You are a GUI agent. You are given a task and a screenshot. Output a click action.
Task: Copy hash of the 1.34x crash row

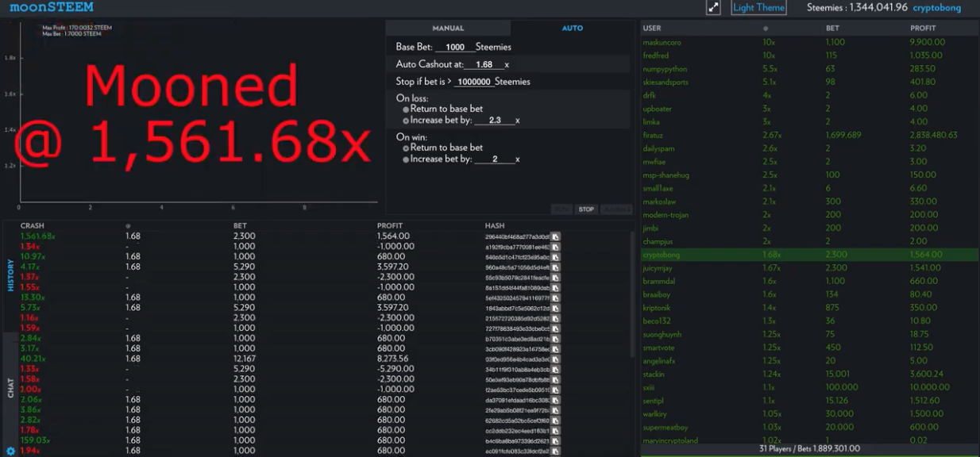coord(556,247)
